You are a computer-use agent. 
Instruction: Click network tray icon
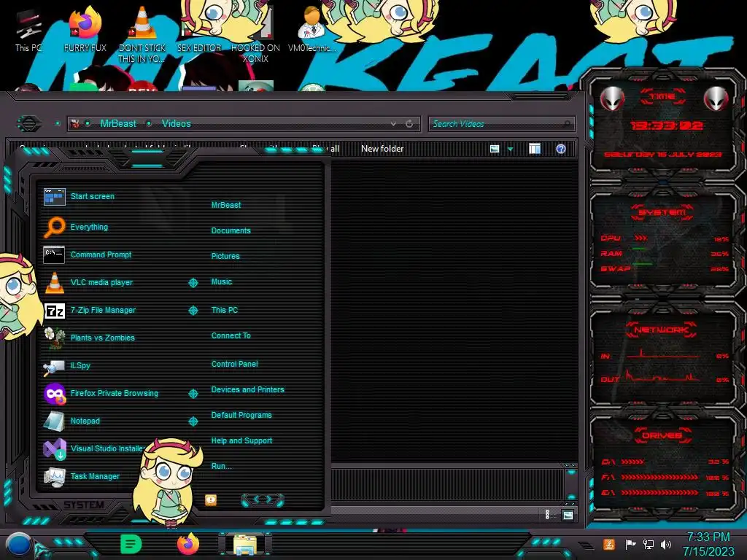pos(649,544)
